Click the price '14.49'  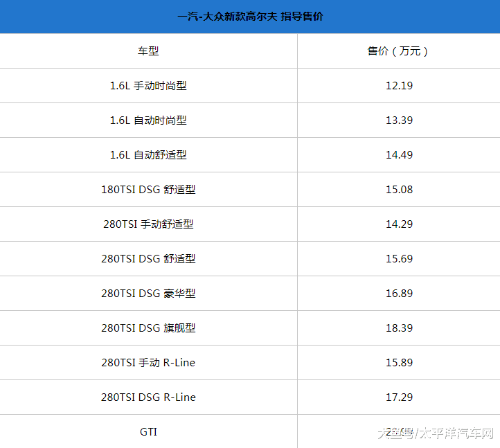pos(399,154)
